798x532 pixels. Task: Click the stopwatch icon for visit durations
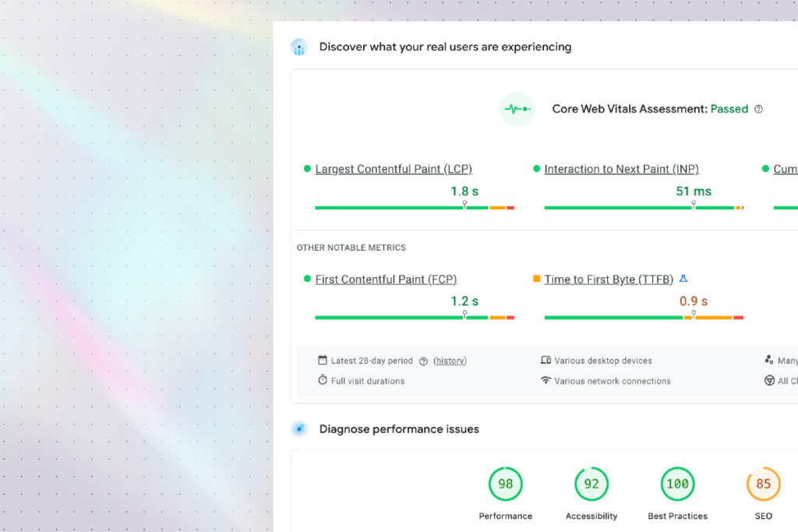(323, 381)
